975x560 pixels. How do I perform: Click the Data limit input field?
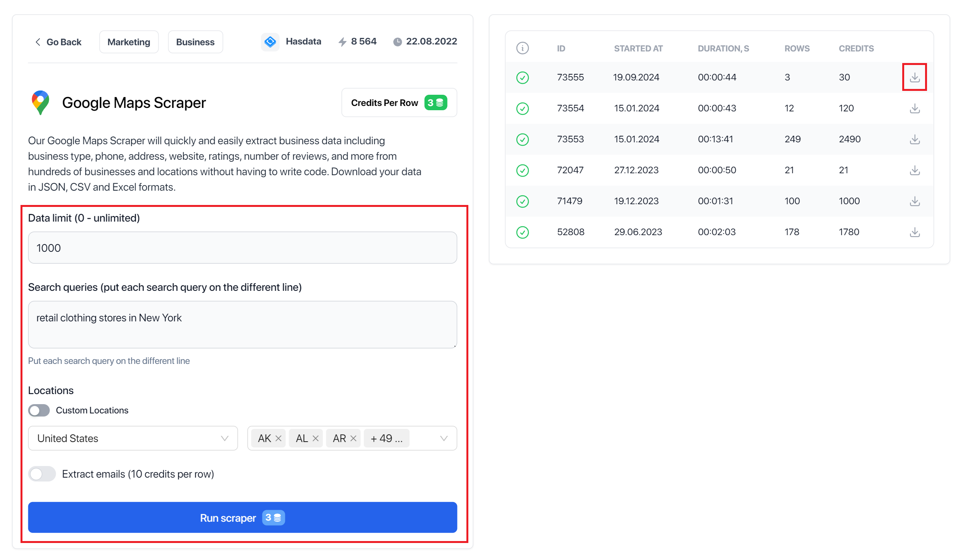point(242,248)
